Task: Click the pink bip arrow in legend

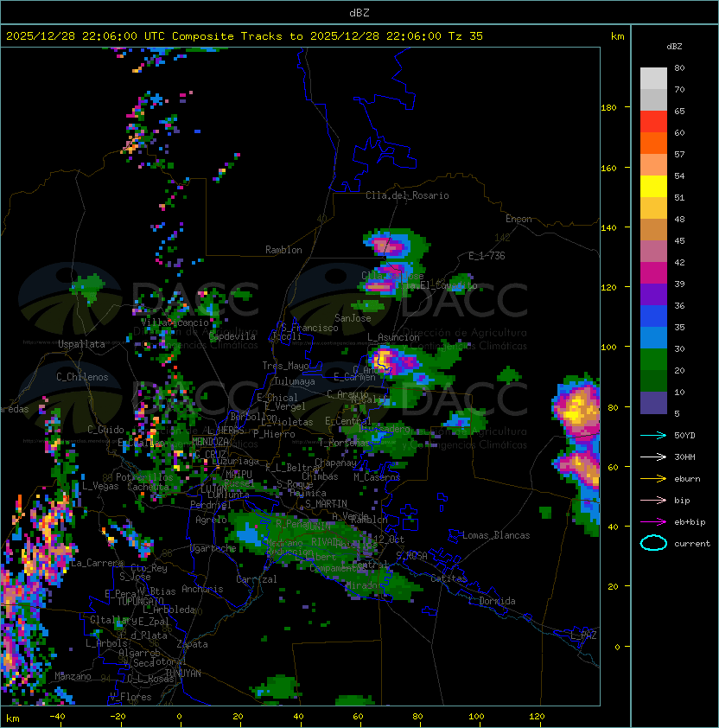Action: click(x=653, y=500)
